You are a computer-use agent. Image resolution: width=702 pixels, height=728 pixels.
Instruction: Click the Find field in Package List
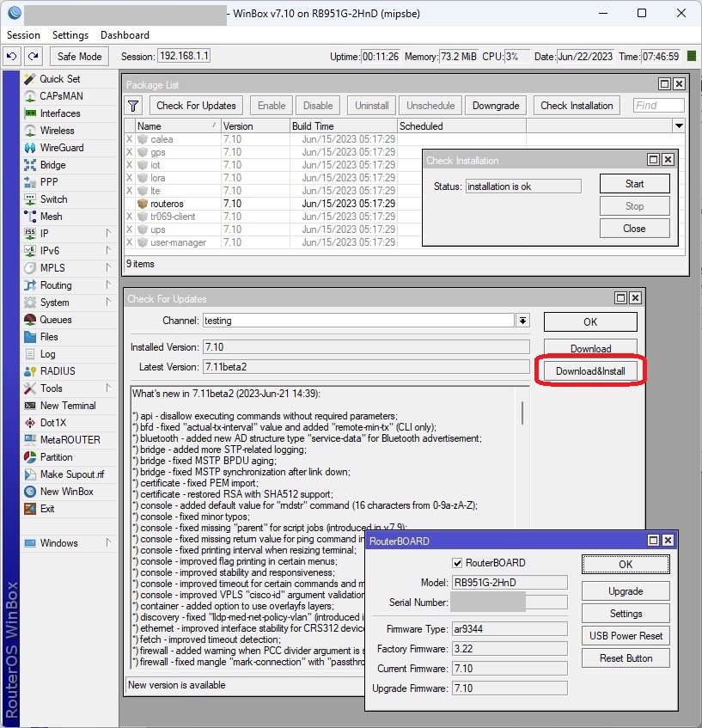658,106
